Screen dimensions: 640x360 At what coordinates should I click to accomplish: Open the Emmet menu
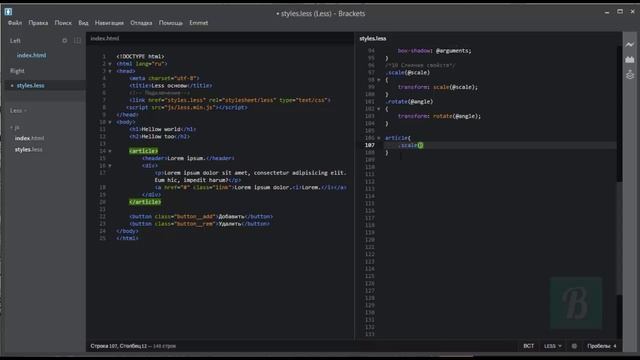click(x=199, y=23)
